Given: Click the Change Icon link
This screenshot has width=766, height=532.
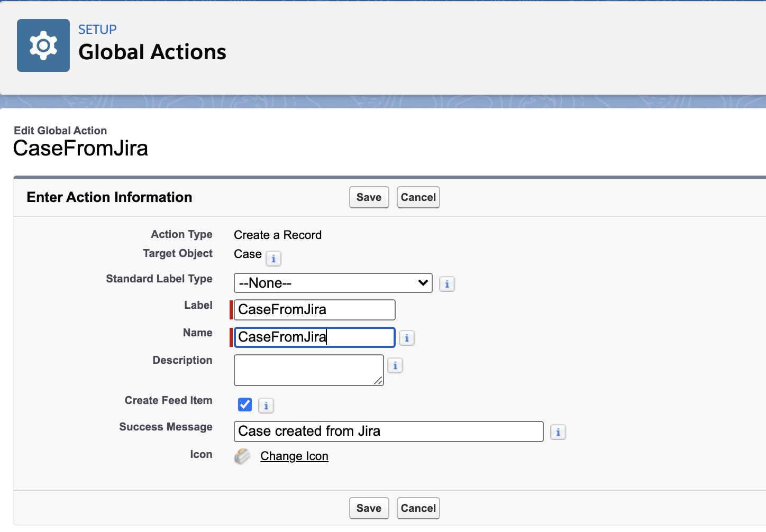Looking at the screenshot, I should (x=294, y=456).
